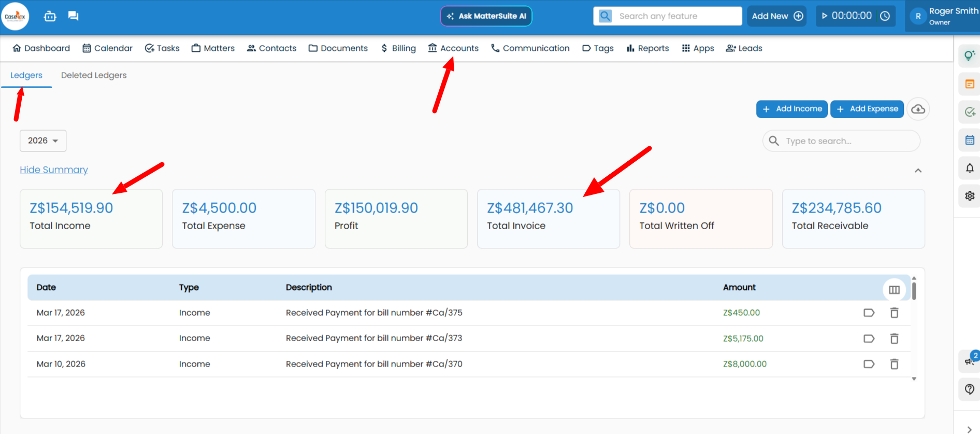Open the 2026 year dropdown
Screen dimensions: 980x434
[43, 141]
